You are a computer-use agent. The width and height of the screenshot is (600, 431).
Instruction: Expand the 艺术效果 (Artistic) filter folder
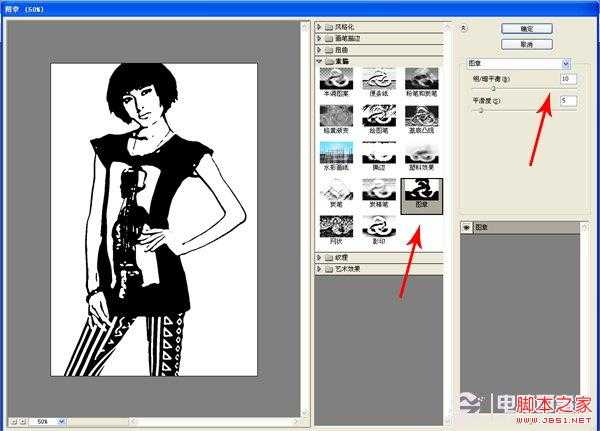[319, 268]
